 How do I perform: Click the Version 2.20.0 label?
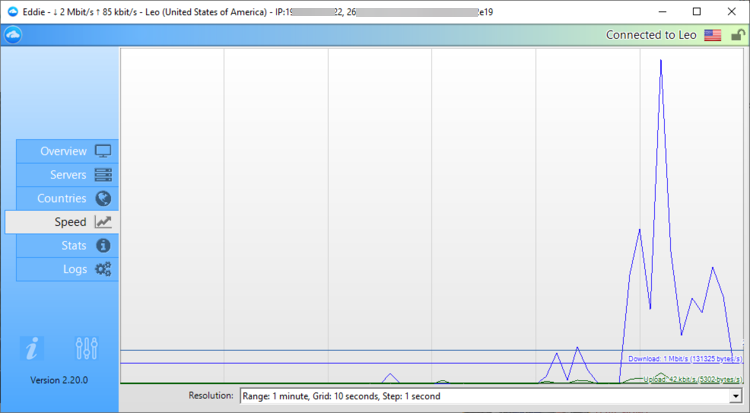(59, 380)
